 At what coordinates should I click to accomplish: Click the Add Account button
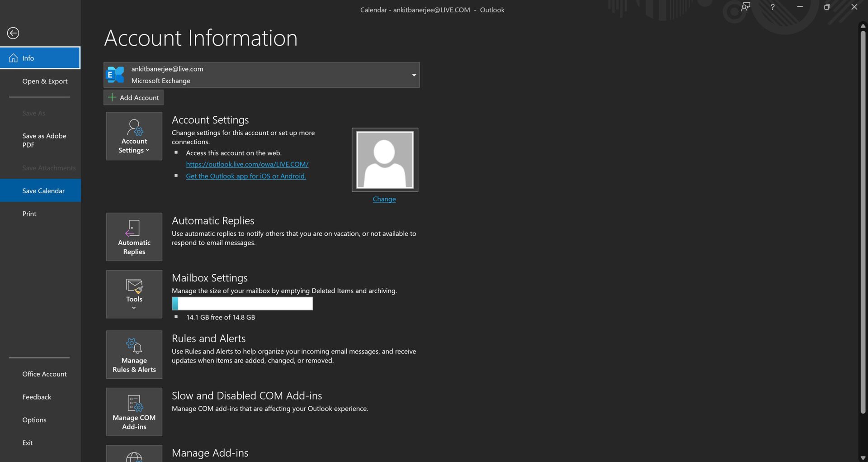coord(133,98)
